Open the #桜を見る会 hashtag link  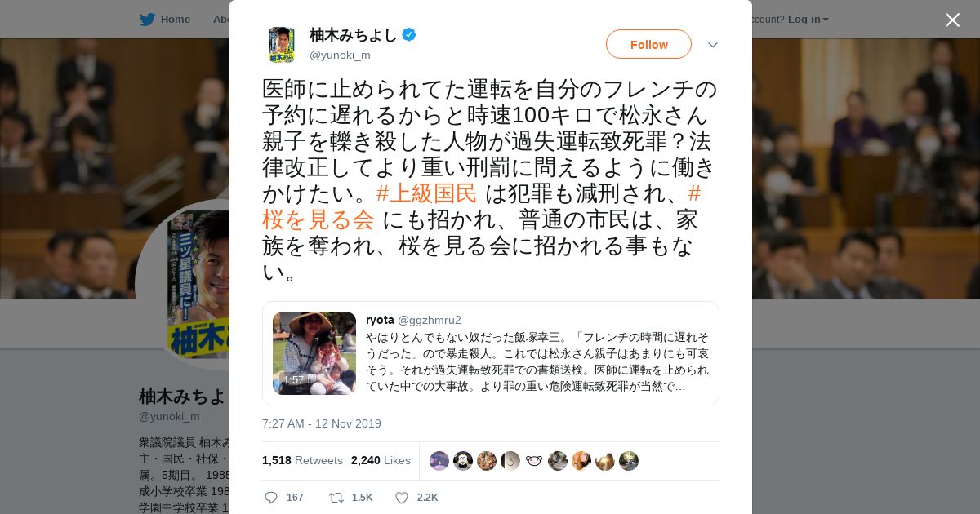tap(482, 206)
